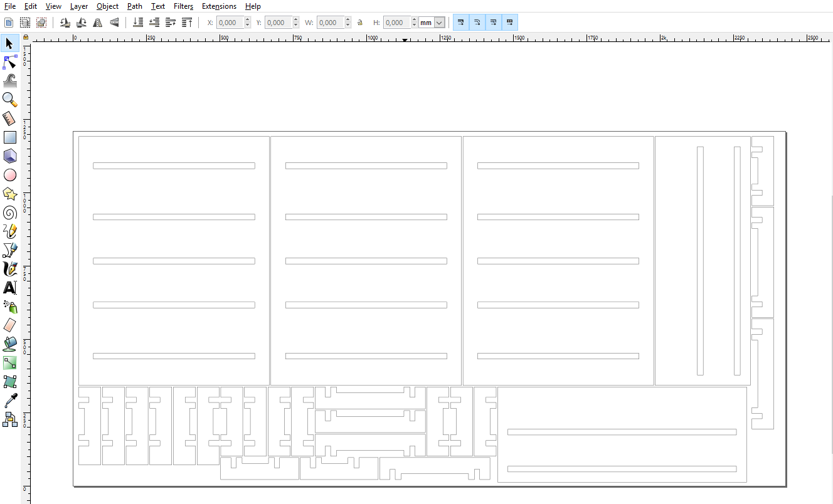Decrease the H height value

point(414,26)
